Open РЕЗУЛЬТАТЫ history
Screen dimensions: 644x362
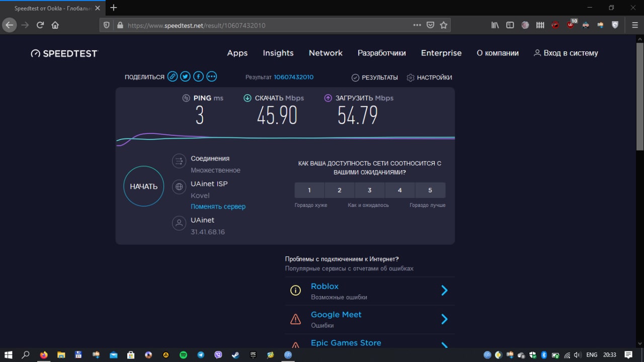374,78
